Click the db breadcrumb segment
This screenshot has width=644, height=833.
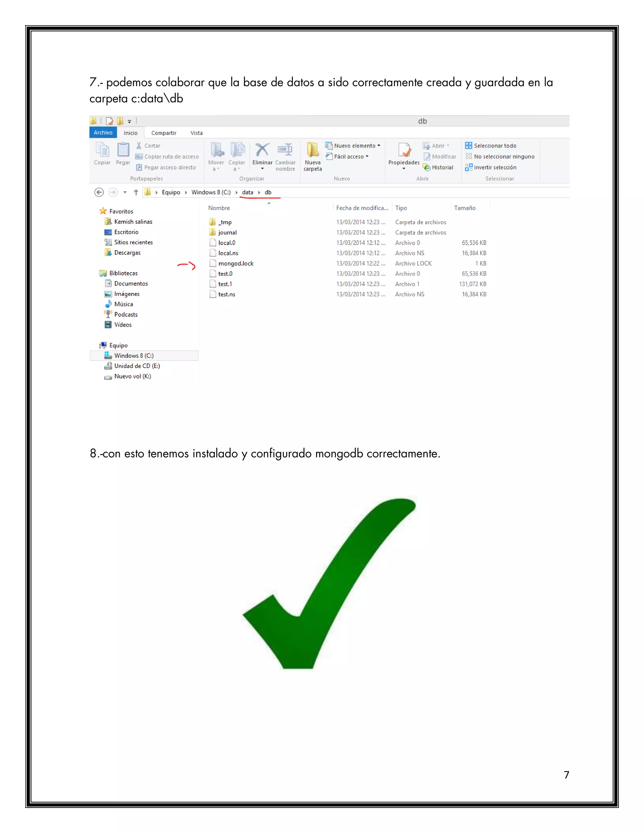(x=268, y=192)
